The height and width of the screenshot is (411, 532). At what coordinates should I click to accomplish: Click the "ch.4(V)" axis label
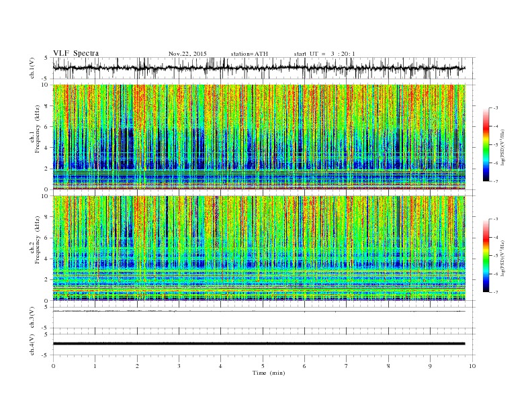32,345
